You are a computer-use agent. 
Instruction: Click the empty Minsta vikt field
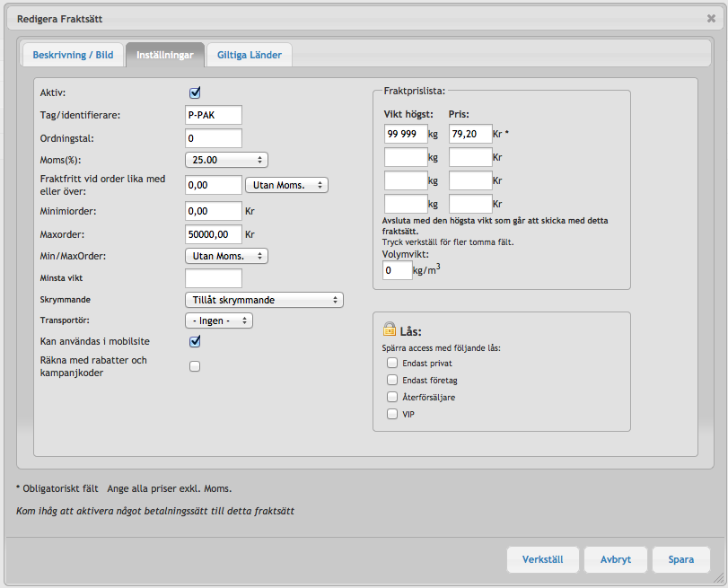coord(214,278)
